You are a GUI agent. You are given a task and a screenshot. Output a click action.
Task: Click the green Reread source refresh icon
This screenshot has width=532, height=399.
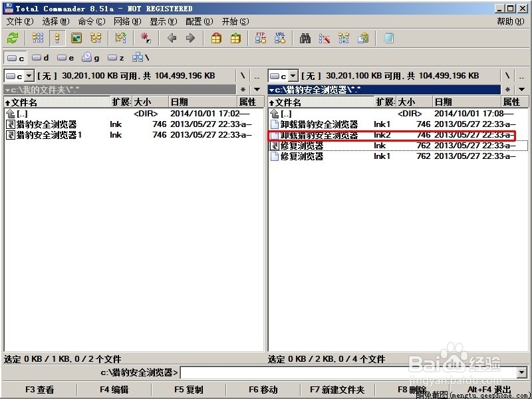click(x=13, y=38)
